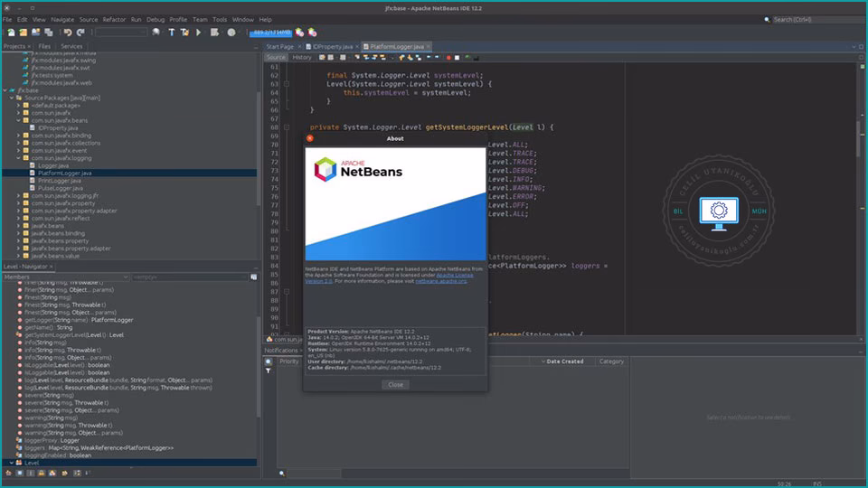
Task: Collapse the Level node in Navigator
Action: pyautogui.click(x=12, y=463)
